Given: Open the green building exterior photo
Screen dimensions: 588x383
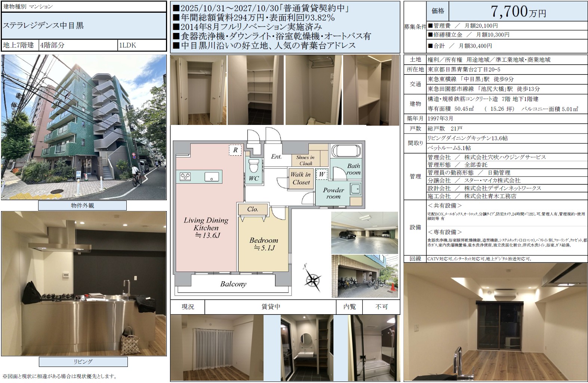Looking at the screenshot, I should tap(84, 127).
